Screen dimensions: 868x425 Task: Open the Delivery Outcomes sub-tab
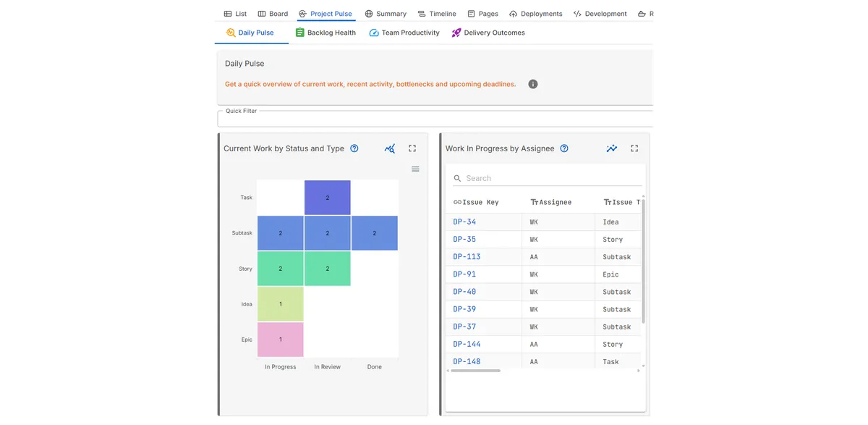(x=488, y=33)
